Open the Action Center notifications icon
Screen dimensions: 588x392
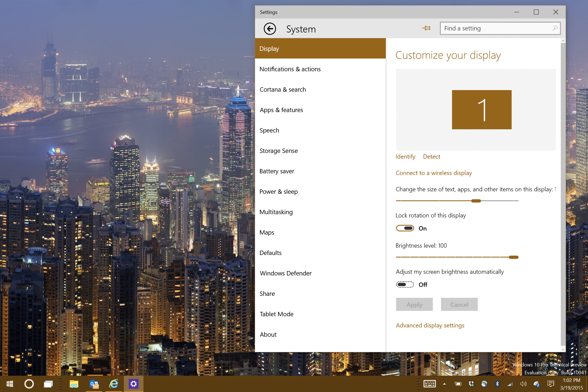tap(550, 384)
